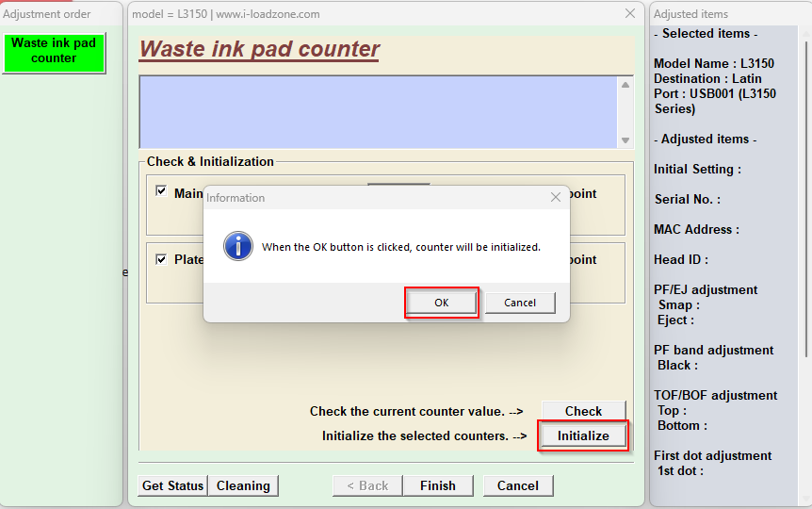Viewport: 812px width, 509px height.
Task: Click the Finish button
Action: tap(437, 485)
